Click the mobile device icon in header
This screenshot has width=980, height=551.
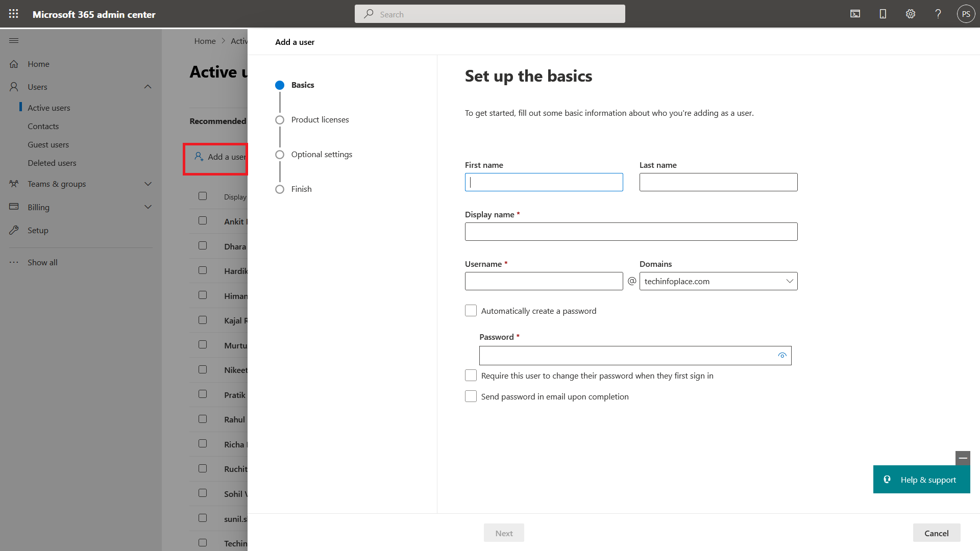click(883, 14)
